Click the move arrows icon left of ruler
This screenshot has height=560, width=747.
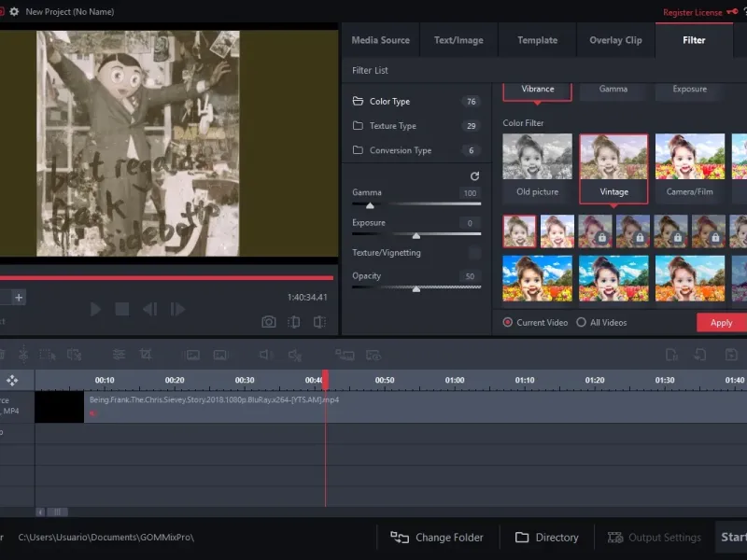(12, 381)
